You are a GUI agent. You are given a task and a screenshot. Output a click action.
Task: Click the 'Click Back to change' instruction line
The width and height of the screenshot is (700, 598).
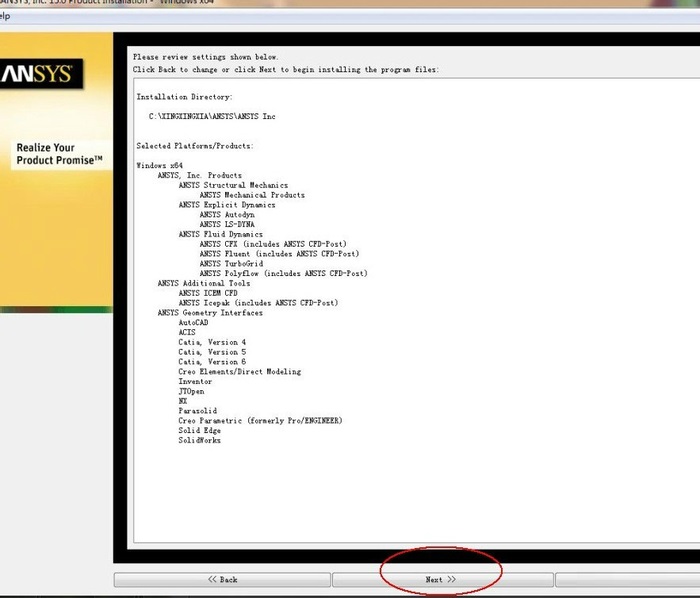[x=286, y=69]
